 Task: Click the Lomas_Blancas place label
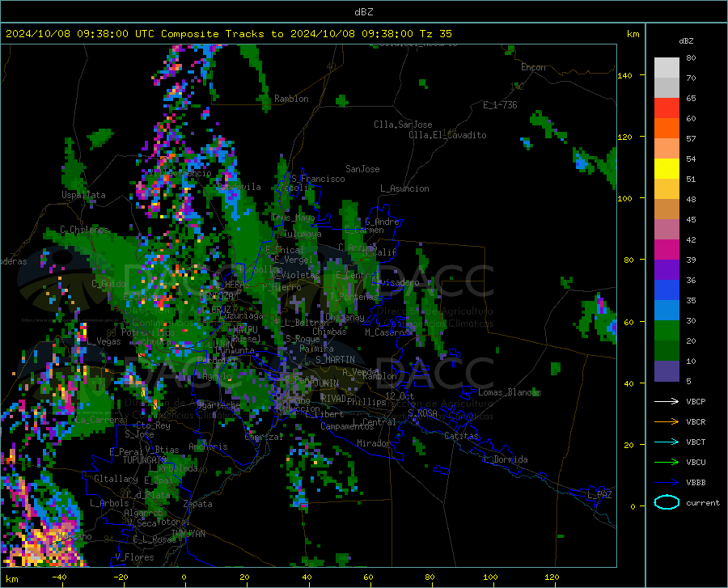510,392
